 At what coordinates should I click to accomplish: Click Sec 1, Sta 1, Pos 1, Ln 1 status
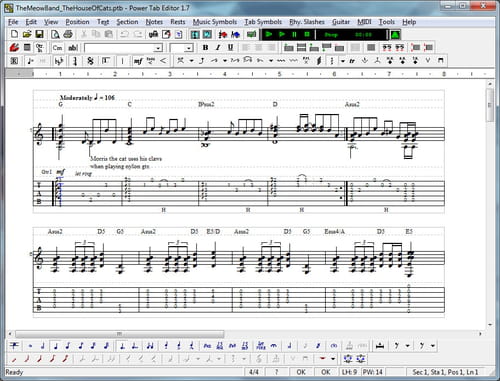tap(445, 372)
